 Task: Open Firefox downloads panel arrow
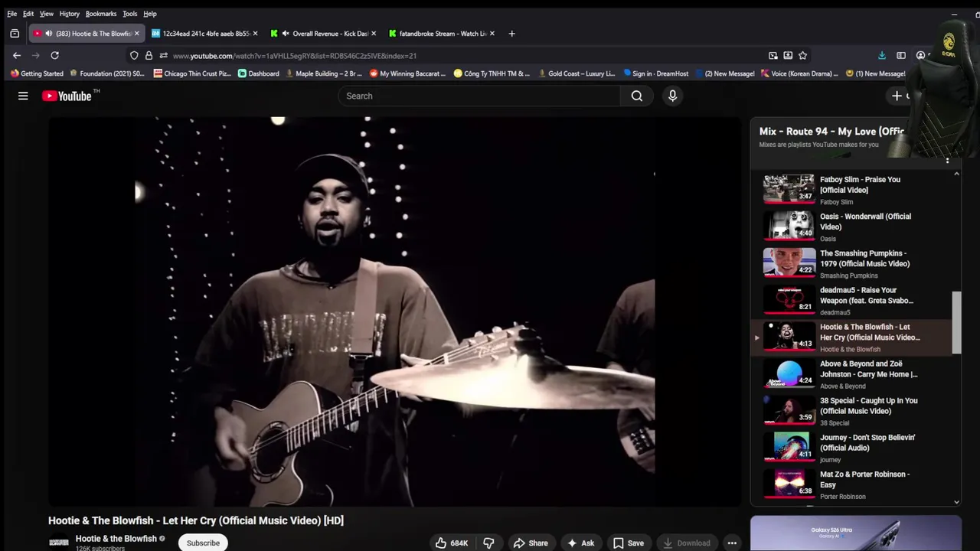[882, 55]
